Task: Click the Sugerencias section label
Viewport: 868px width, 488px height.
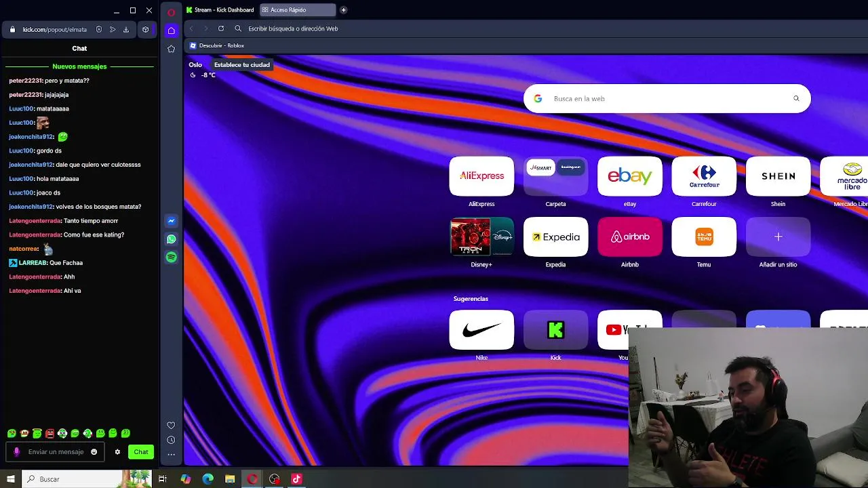Action: click(x=471, y=299)
